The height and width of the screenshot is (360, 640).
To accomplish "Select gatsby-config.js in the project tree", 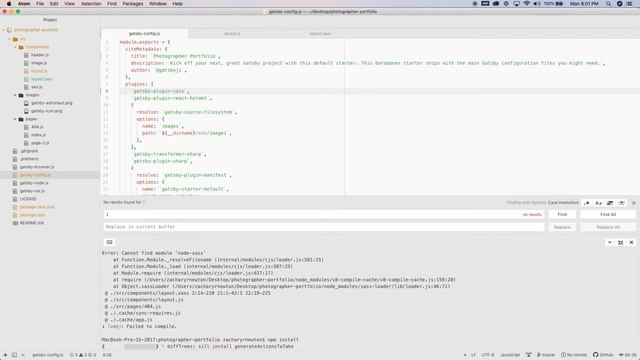I will point(35,175).
